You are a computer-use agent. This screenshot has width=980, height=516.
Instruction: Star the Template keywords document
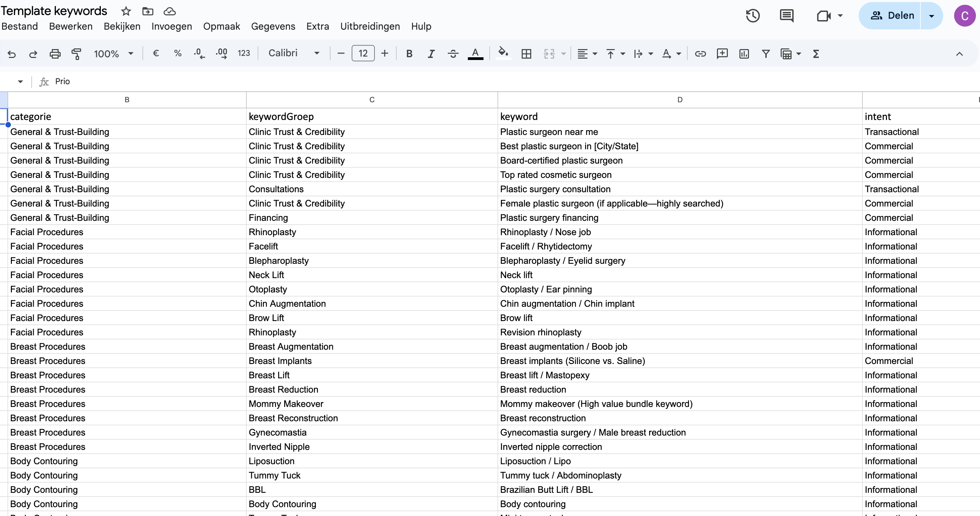[x=126, y=11]
